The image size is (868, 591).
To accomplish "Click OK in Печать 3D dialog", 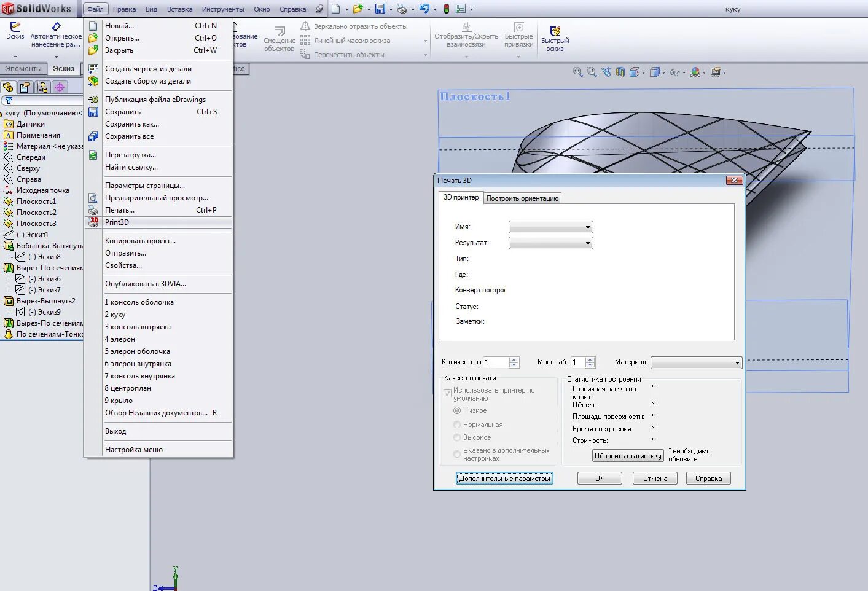I will click(x=600, y=479).
